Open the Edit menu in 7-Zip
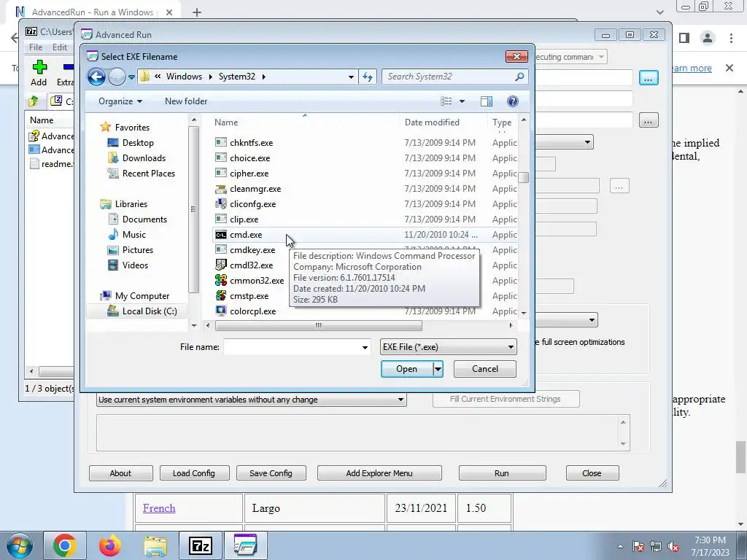This screenshot has height=560, width=747. 60,47
